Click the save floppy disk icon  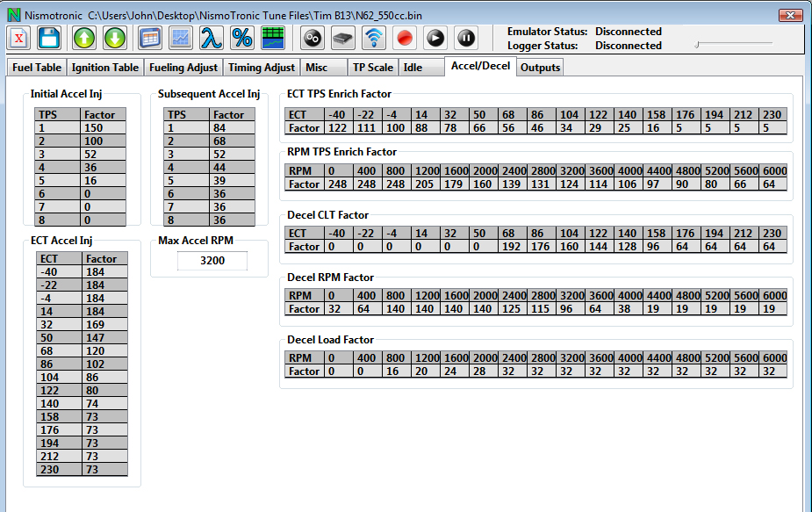[x=48, y=38]
